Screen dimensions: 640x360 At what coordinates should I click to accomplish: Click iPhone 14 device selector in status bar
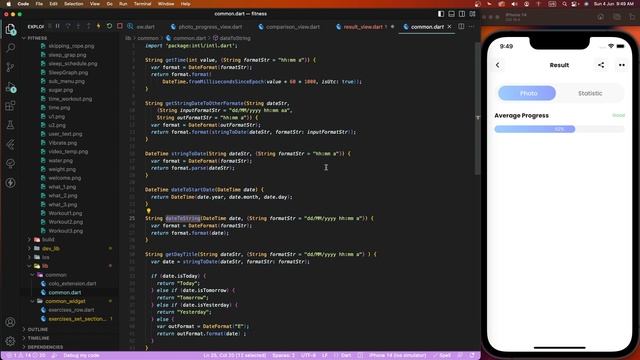click(x=397, y=356)
